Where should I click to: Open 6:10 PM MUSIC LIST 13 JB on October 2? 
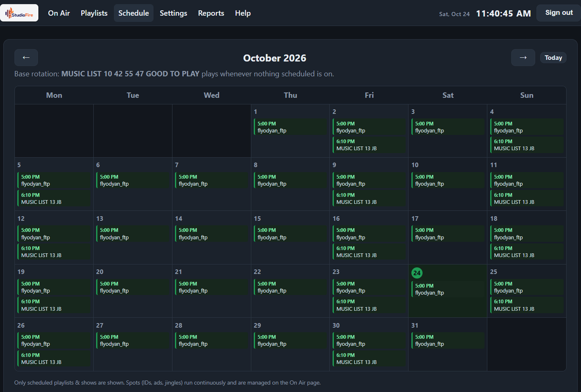pyautogui.click(x=369, y=145)
